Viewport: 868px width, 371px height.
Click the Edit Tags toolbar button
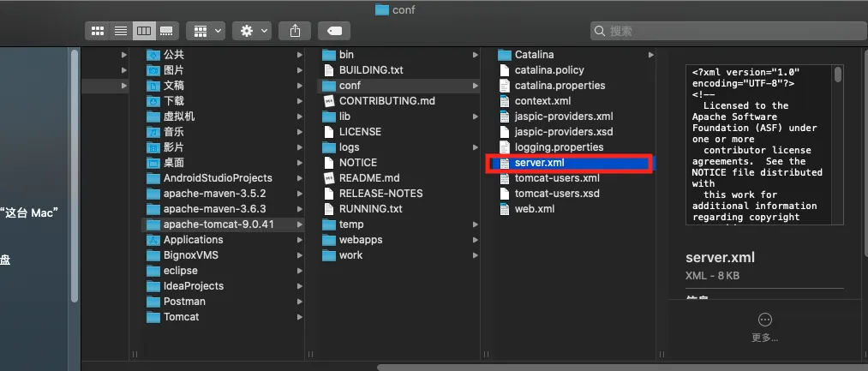coord(334,31)
